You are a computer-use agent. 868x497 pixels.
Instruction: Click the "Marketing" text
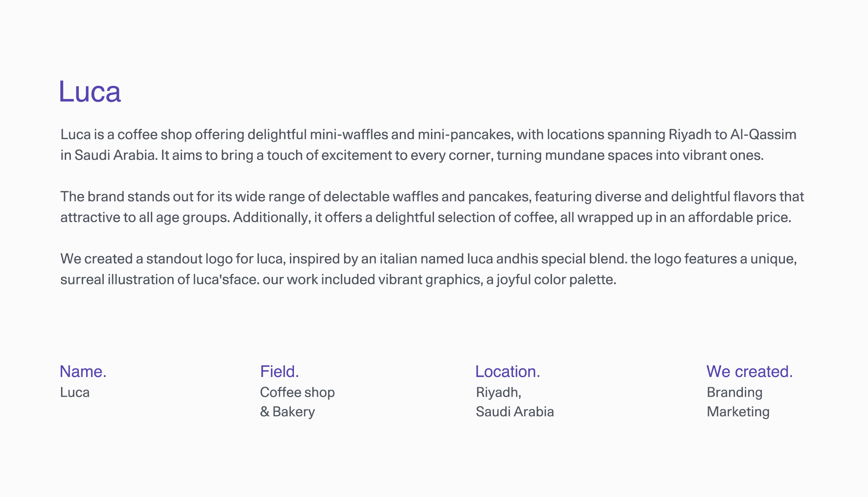click(x=737, y=412)
